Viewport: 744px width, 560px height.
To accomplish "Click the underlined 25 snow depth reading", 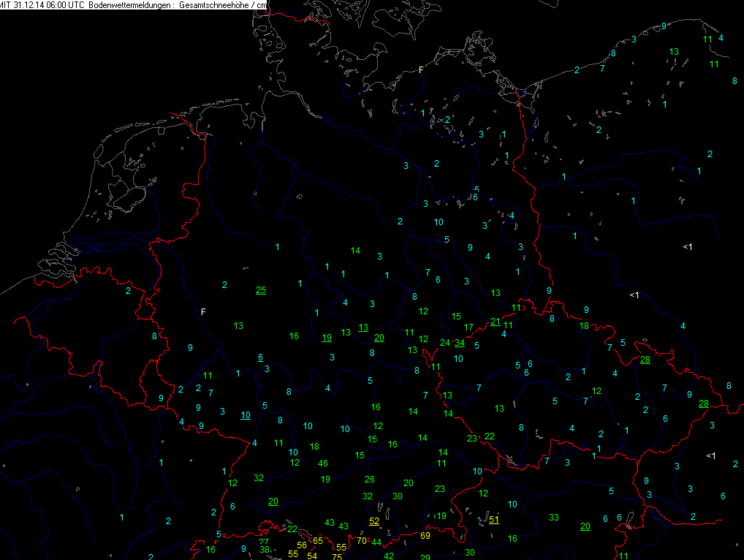I will pyautogui.click(x=261, y=290).
